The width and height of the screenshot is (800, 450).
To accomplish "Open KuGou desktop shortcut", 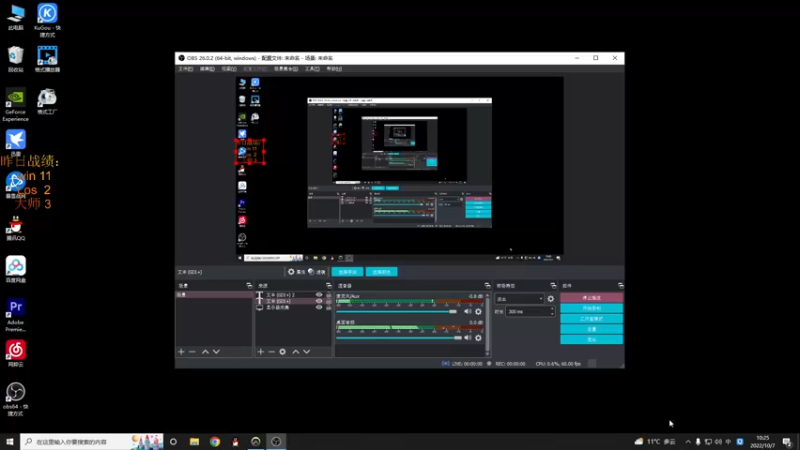I will pyautogui.click(x=47, y=20).
